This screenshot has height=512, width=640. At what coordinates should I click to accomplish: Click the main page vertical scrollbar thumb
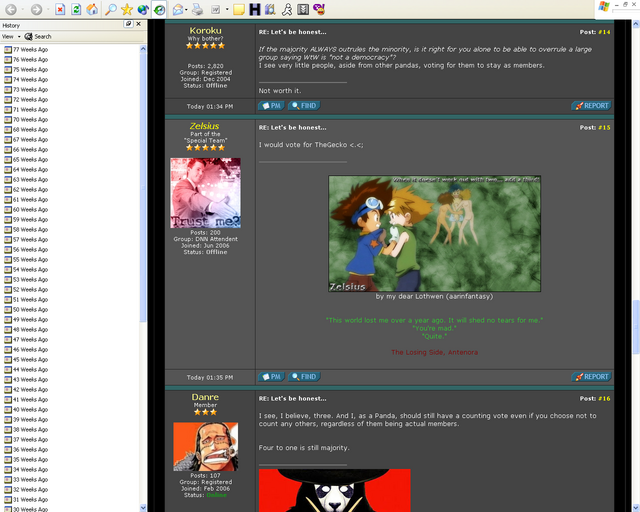[636, 327]
